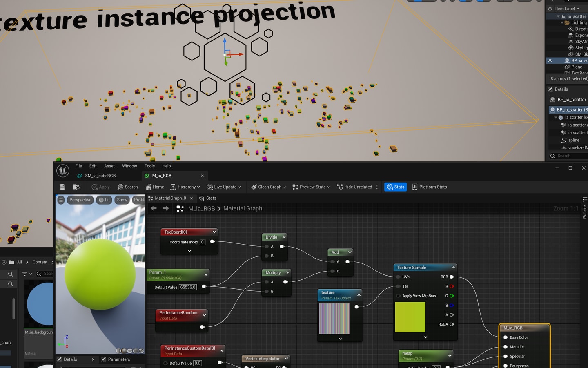Click the Param_1 Default Value field
Viewport: 588px width, 368px height.
pyautogui.click(x=188, y=287)
